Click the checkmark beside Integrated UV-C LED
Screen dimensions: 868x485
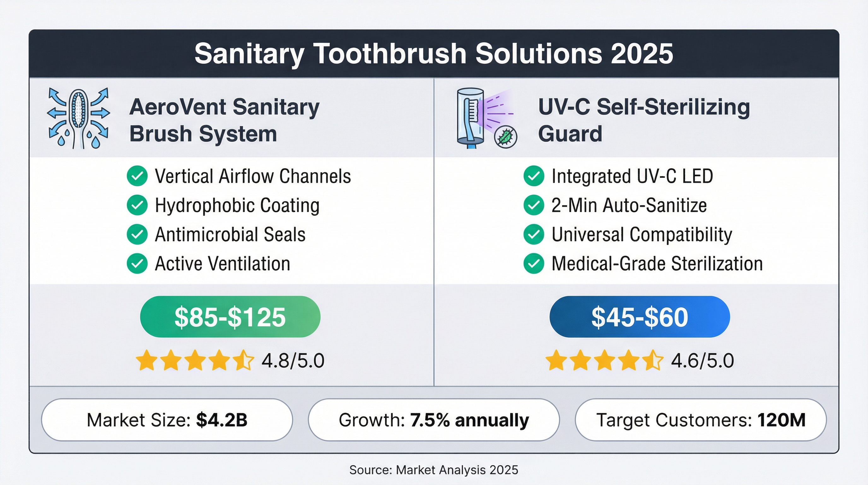click(x=534, y=176)
